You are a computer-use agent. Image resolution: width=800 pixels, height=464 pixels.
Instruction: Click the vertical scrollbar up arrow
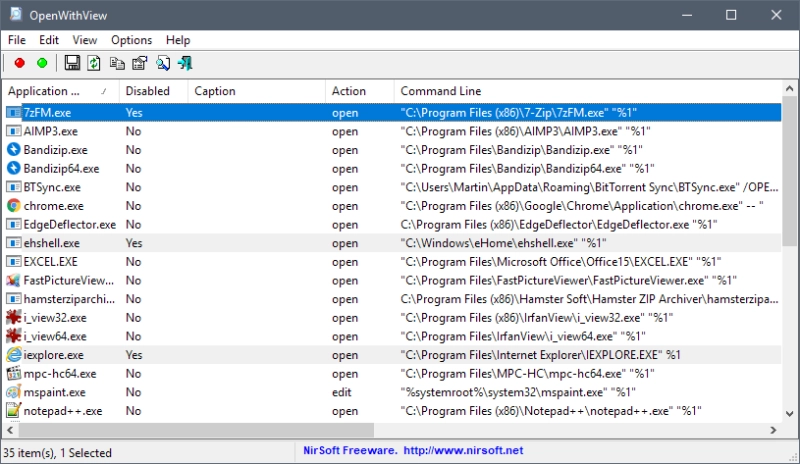(x=789, y=89)
